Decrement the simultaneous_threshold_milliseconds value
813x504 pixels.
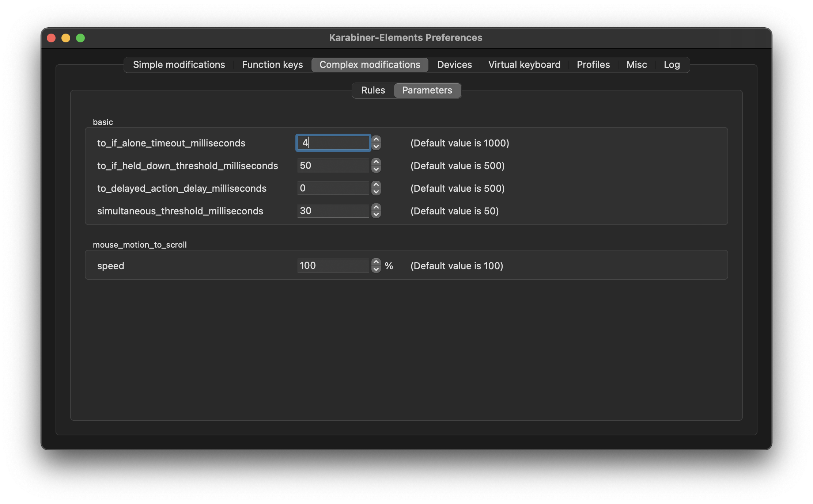(x=377, y=214)
